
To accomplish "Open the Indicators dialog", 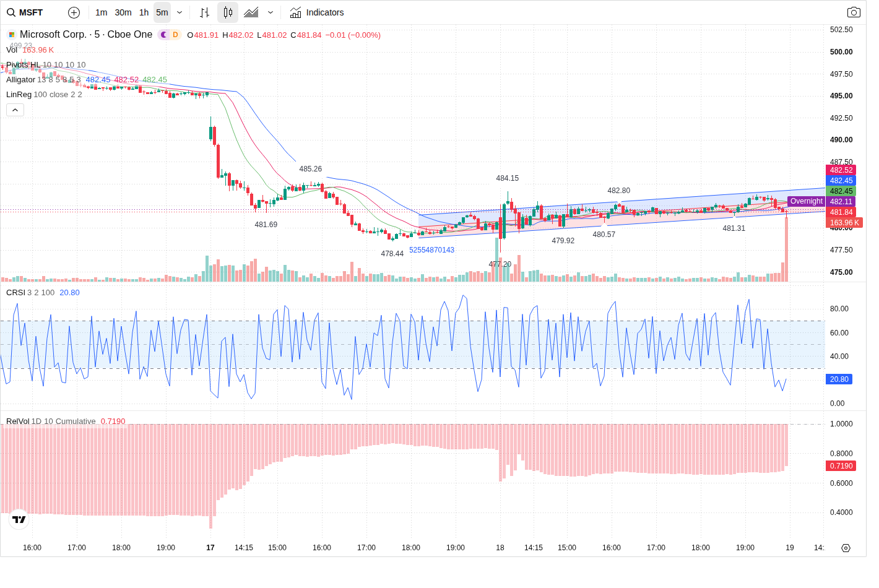I will (317, 12).
